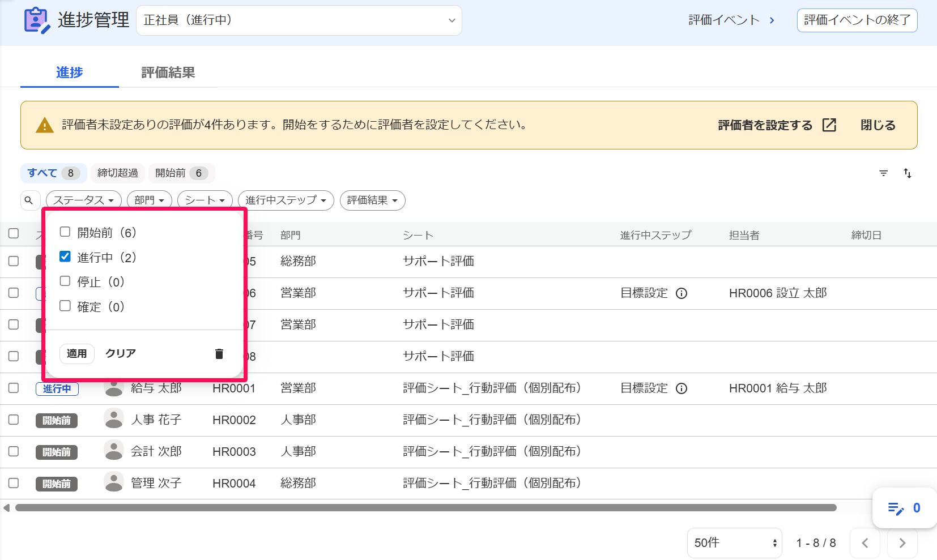Image resolution: width=937 pixels, height=560 pixels.
Task: Click the 部門 column header
Action: pos(291,236)
